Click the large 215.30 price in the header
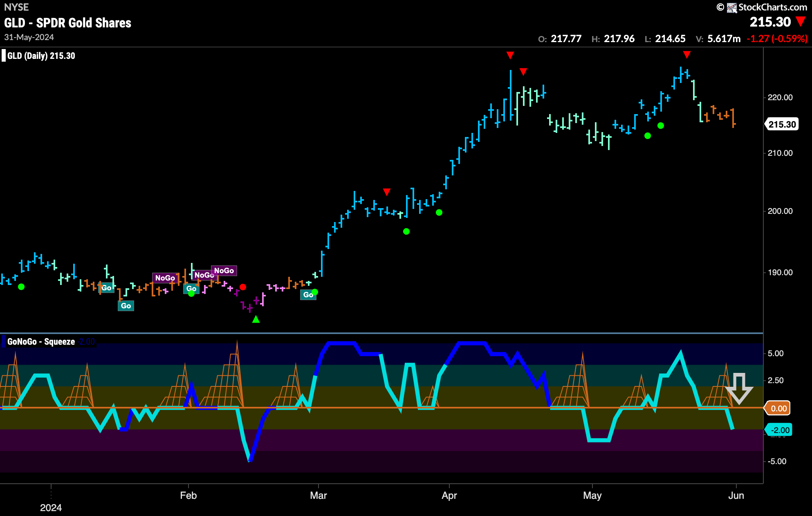The image size is (812, 516). (x=770, y=22)
